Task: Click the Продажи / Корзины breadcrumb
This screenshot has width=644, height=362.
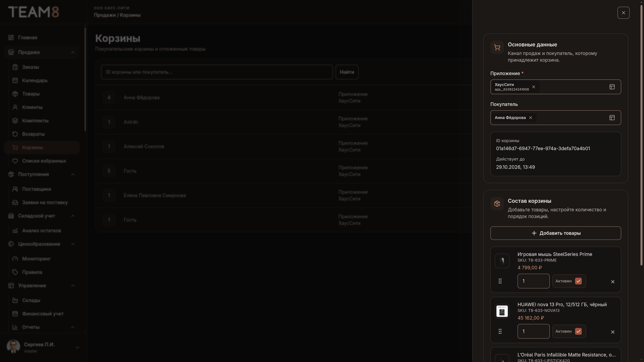Action: 117,15
